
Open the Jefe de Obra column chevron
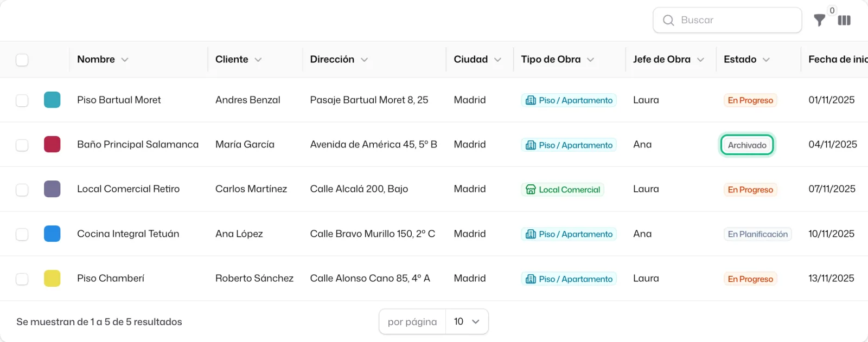coord(700,60)
